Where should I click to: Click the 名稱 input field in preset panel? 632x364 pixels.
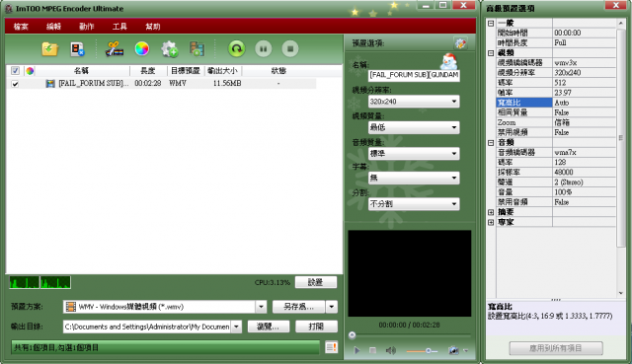point(414,75)
